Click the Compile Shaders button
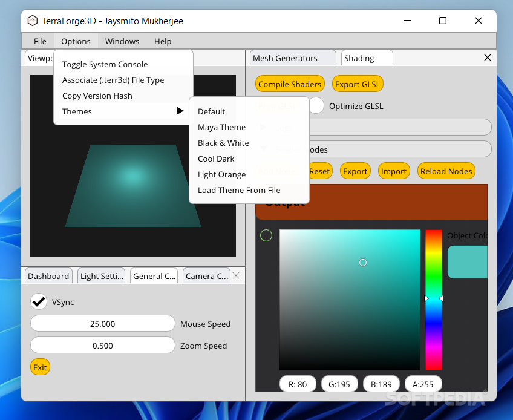The height and width of the screenshot is (420, 513). (x=290, y=84)
